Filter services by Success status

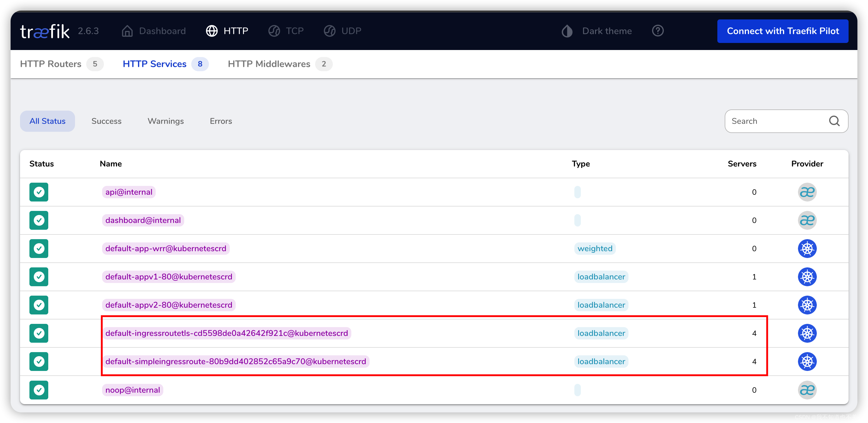click(x=106, y=121)
